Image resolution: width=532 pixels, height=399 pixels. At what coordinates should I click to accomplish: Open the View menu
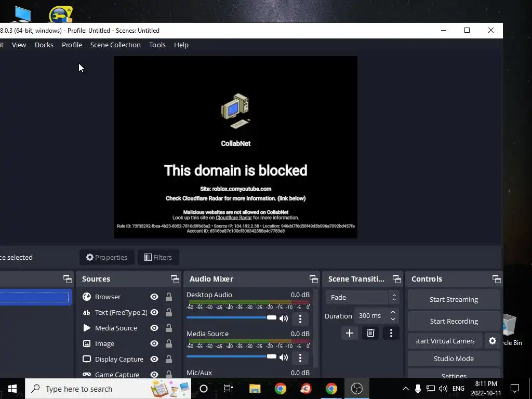(x=19, y=45)
